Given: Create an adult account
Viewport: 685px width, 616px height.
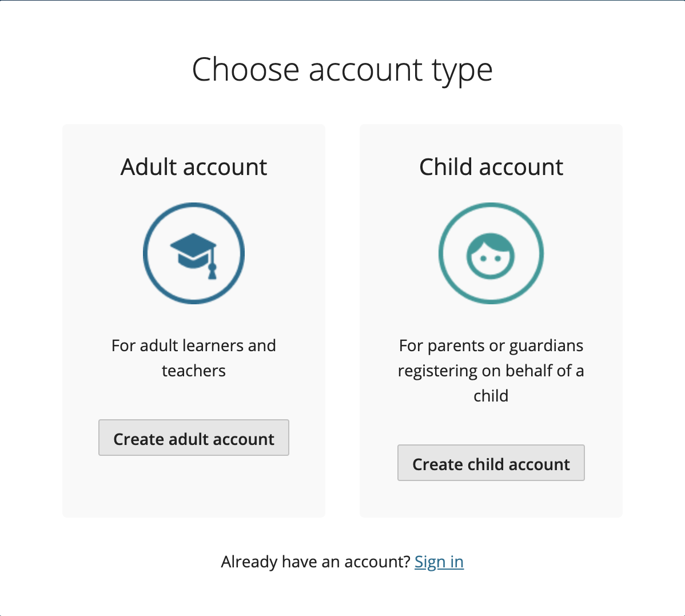Looking at the screenshot, I should 193,438.
